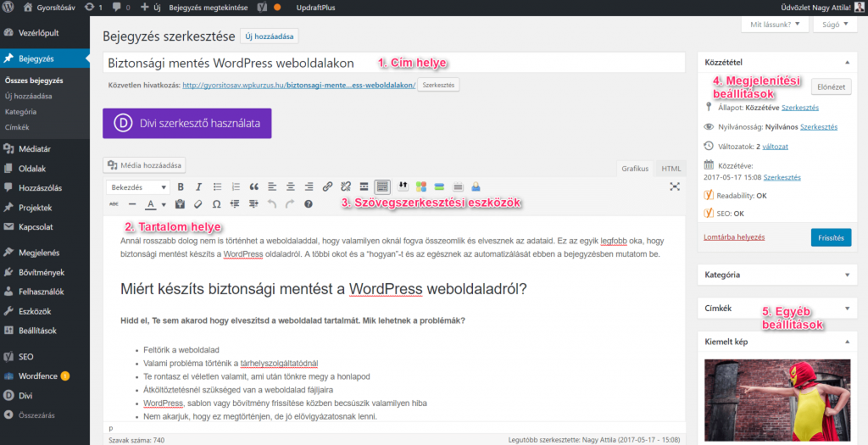
Task: Expand the Kategória panel
Action: pyautogui.click(x=849, y=275)
